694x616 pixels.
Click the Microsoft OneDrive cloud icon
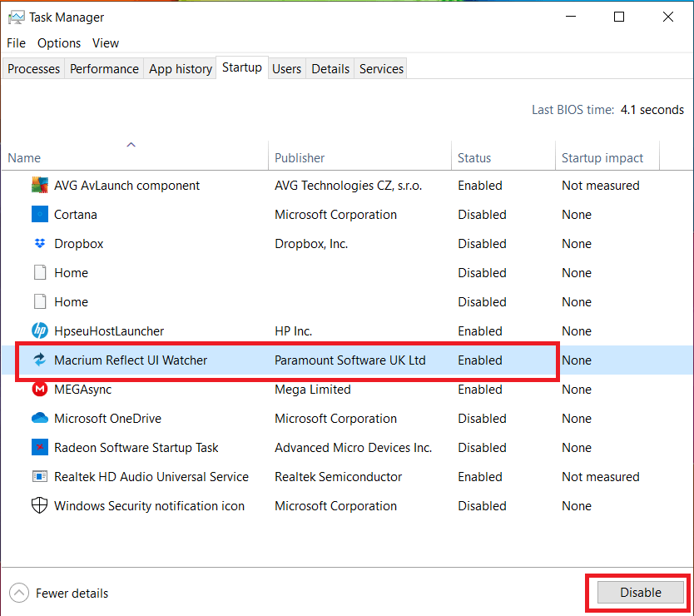[x=40, y=418]
